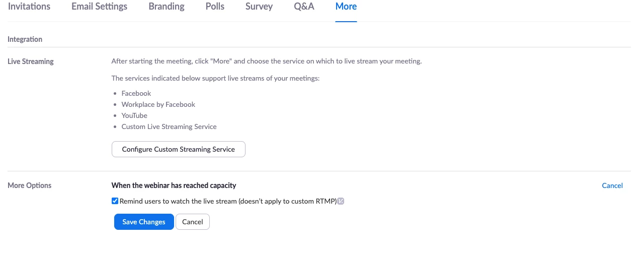Click the Integration section heading
Viewport: 644px width, 253px height.
tap(25, 39)
